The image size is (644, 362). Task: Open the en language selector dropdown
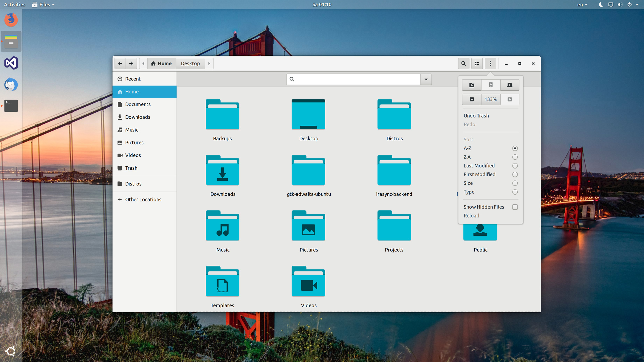coord(582,4)
